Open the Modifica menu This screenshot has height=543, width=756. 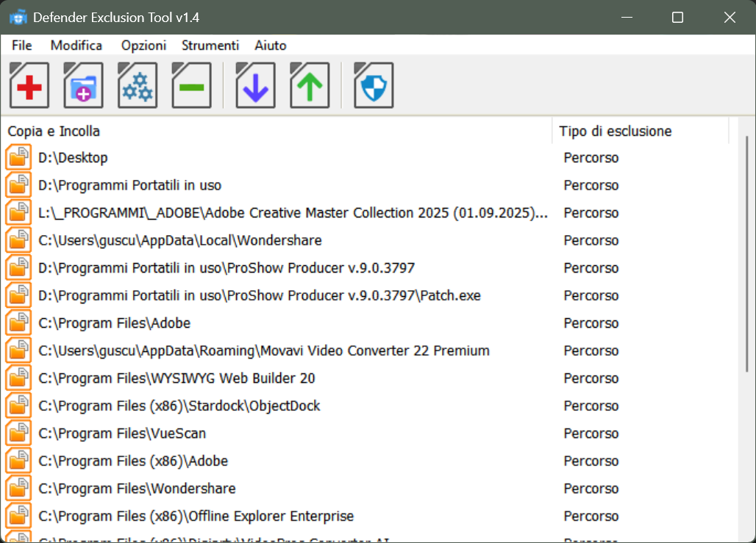76,46
